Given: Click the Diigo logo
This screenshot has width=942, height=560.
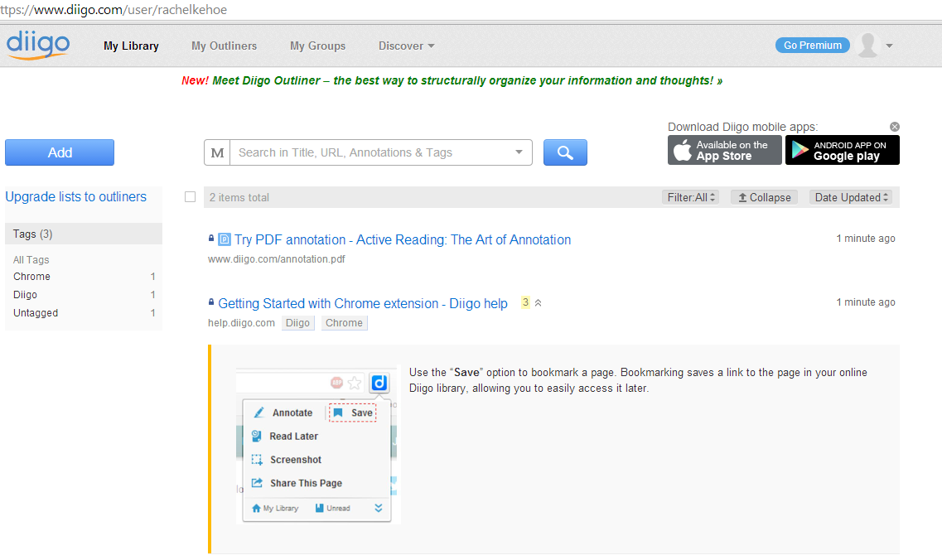Looking at the screenshot, I should 38,45.
